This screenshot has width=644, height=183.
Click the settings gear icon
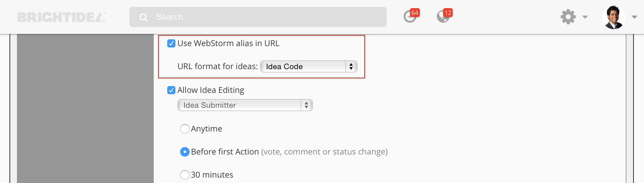click(x=568, y=17)
